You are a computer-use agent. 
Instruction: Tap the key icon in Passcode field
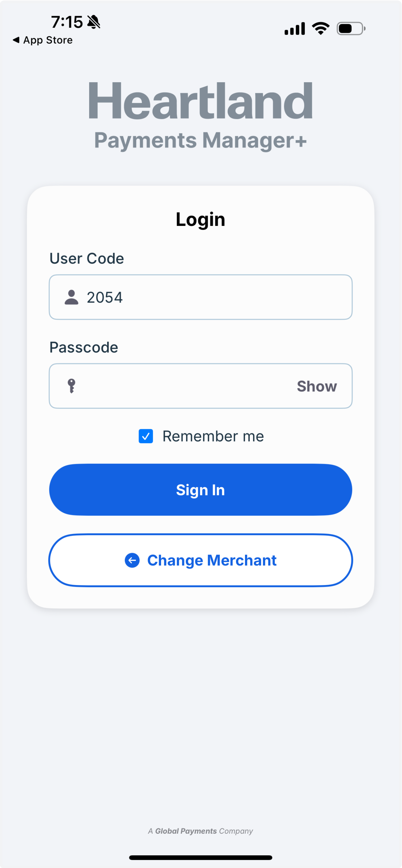72,386
